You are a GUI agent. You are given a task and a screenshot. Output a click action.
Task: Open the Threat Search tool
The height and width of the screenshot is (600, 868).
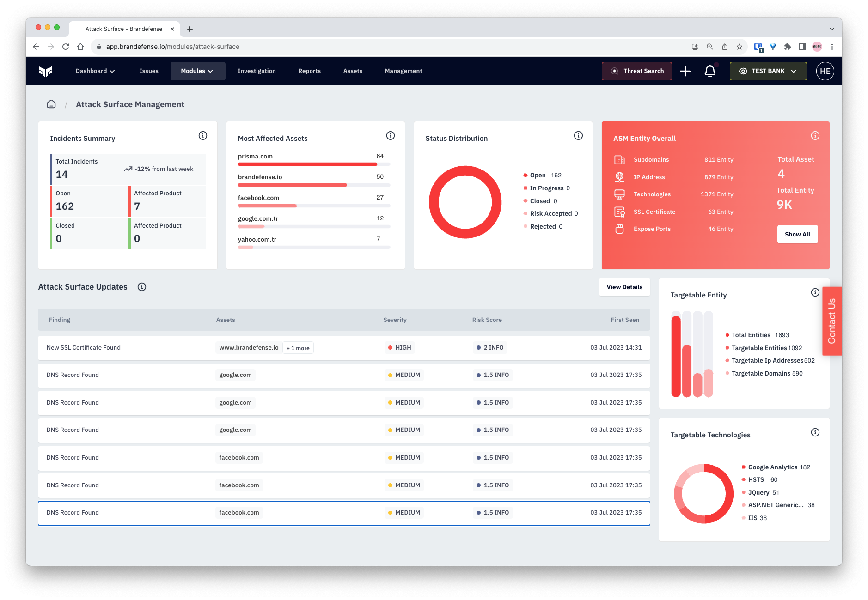click(636, 71)
